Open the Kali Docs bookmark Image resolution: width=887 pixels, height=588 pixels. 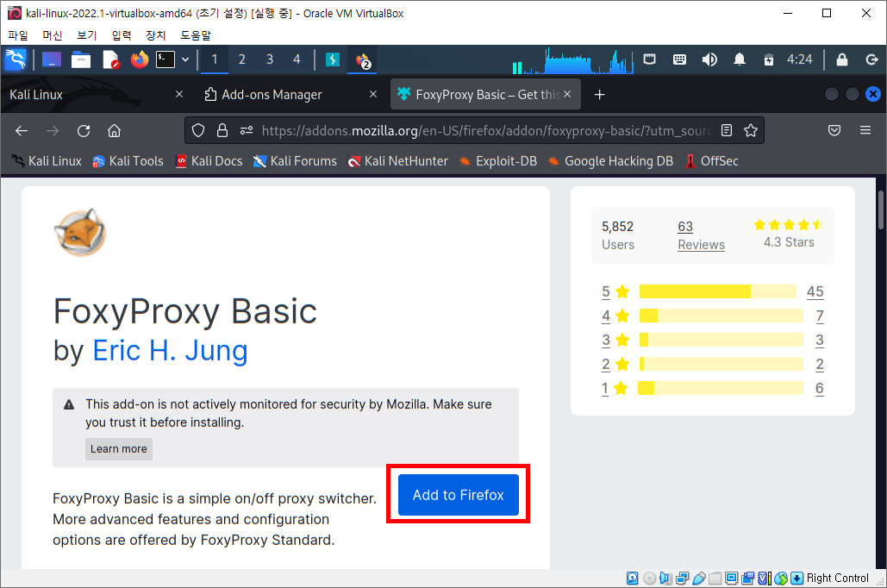click(x=209, y=161)
